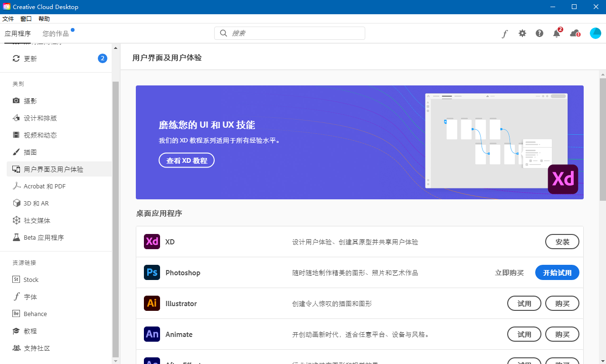This screenshot has height=364, width=606.
Task: Install XD using the 安装 button
Action: click(562, 242)
